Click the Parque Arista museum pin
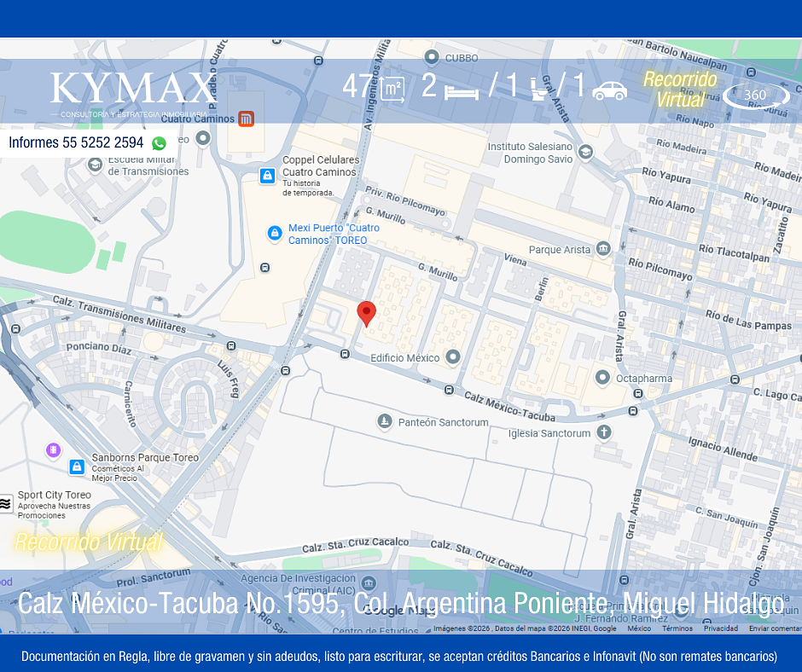The height and width of the screenshot is (672, 802). pos(603,249)
